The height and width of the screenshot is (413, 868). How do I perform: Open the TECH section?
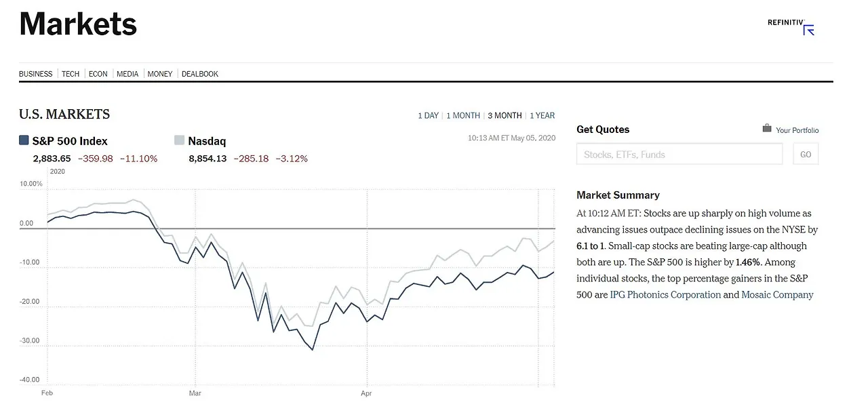click(71, 74)
